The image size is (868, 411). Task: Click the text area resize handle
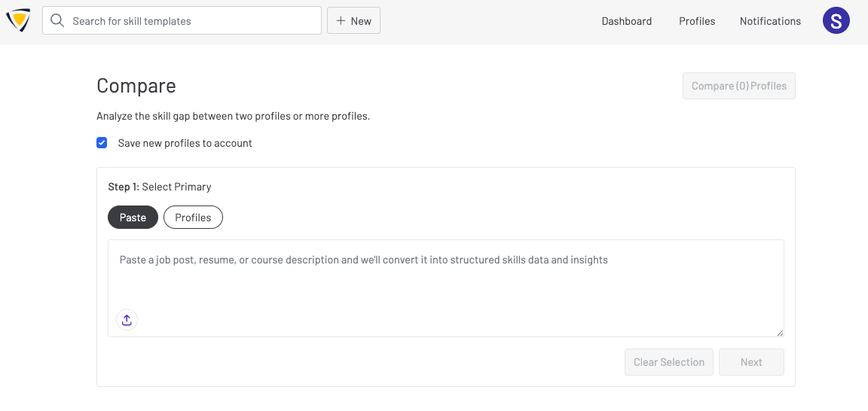780,333
